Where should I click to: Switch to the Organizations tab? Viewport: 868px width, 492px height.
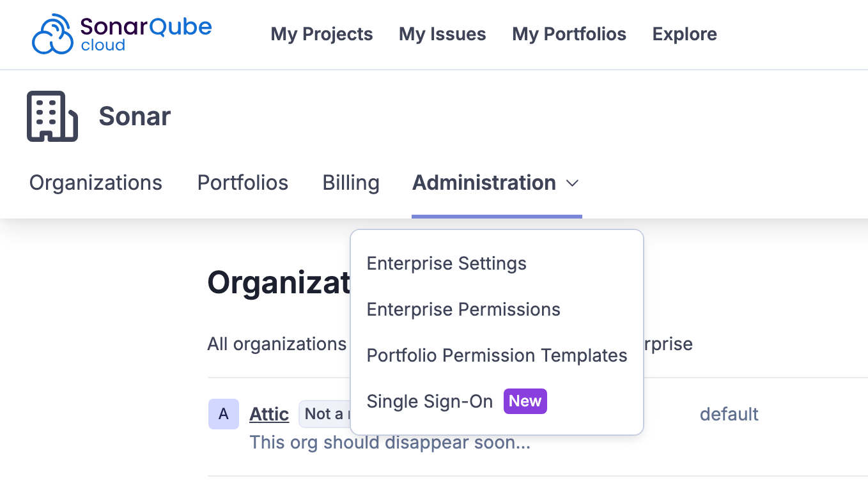96,183
